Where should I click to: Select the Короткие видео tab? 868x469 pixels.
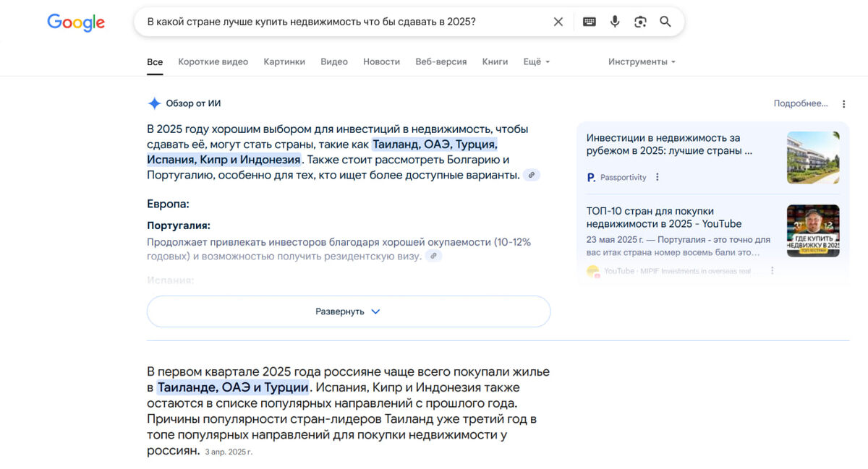tap(213, 61)
